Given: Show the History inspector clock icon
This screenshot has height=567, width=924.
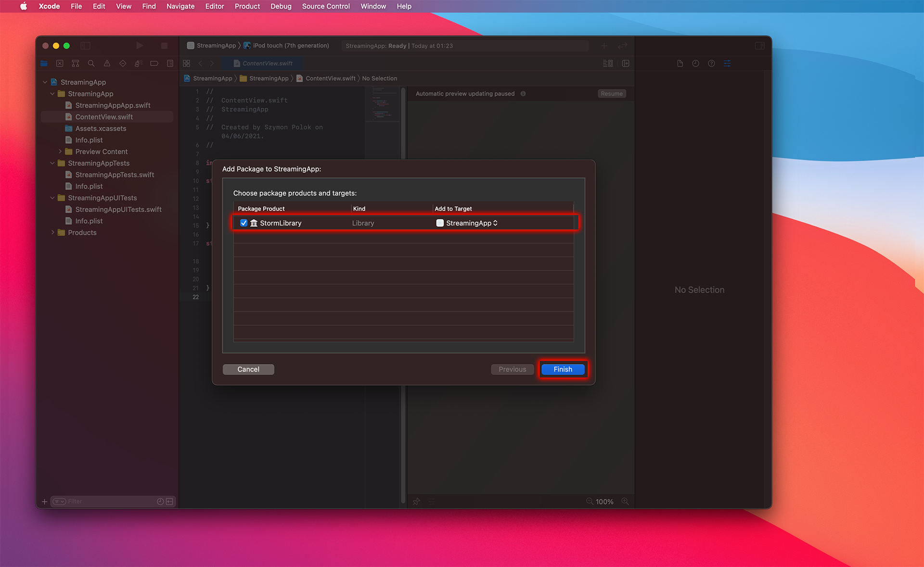Looking at the screenshot, I should 695,63.
